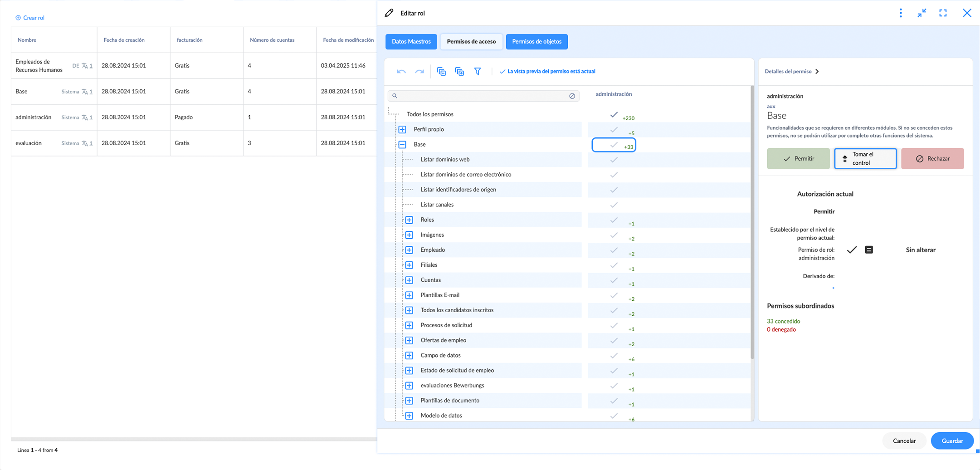This screenshot has height=470, width=980.
Task: Click the Tomar el control button
Action: point(865,159)
